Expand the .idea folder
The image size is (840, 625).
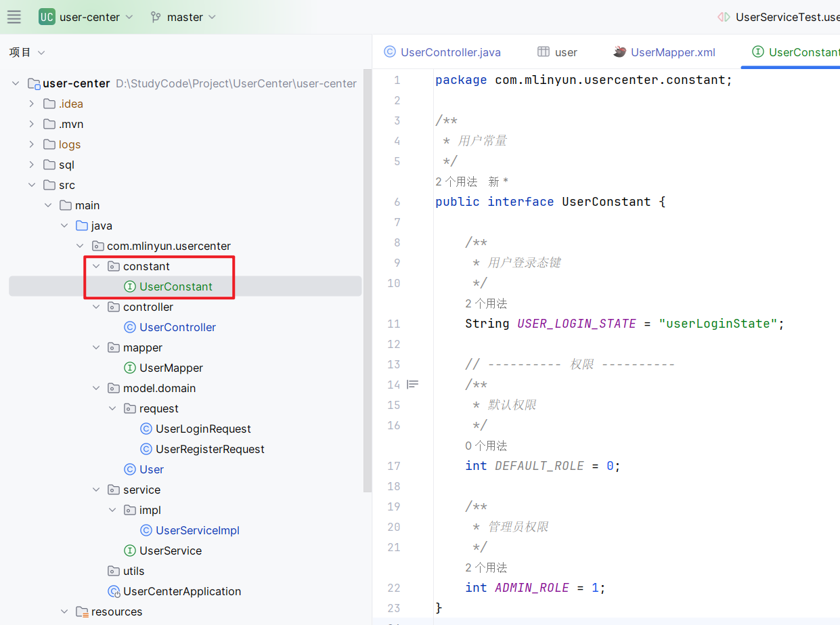click(x=31, y=104)
